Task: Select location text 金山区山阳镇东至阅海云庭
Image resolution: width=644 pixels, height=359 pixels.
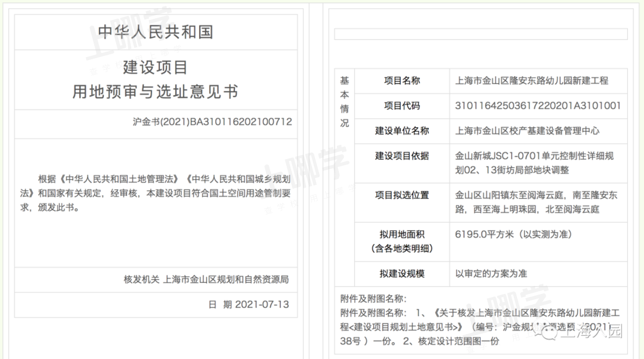Action: point(510,195)
